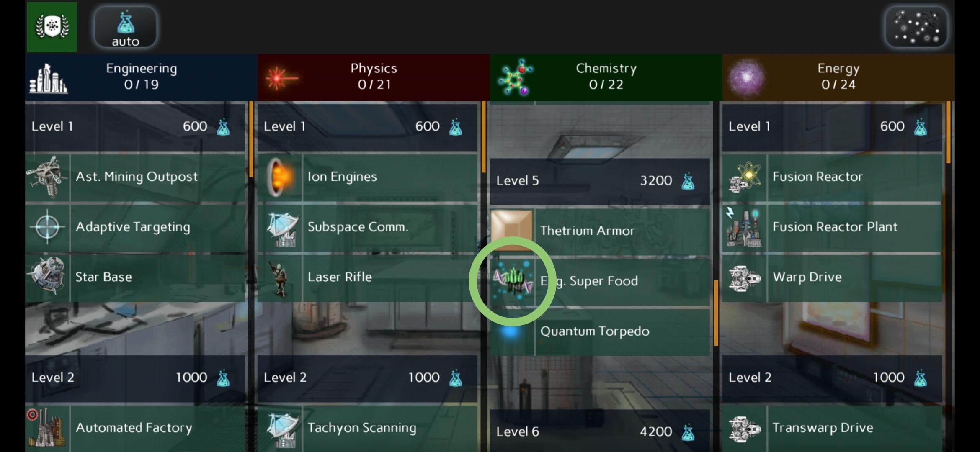The height and width of the screenshot is (452, 980).
Task: Switch to the Chemistry research column
Action: pyautogui.click(x=606, y=77)
